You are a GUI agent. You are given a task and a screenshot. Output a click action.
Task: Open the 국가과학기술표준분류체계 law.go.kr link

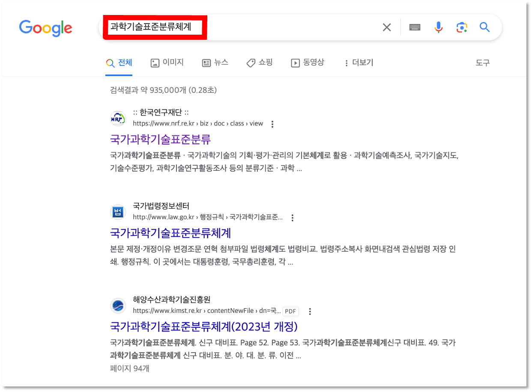pos(170,233)
